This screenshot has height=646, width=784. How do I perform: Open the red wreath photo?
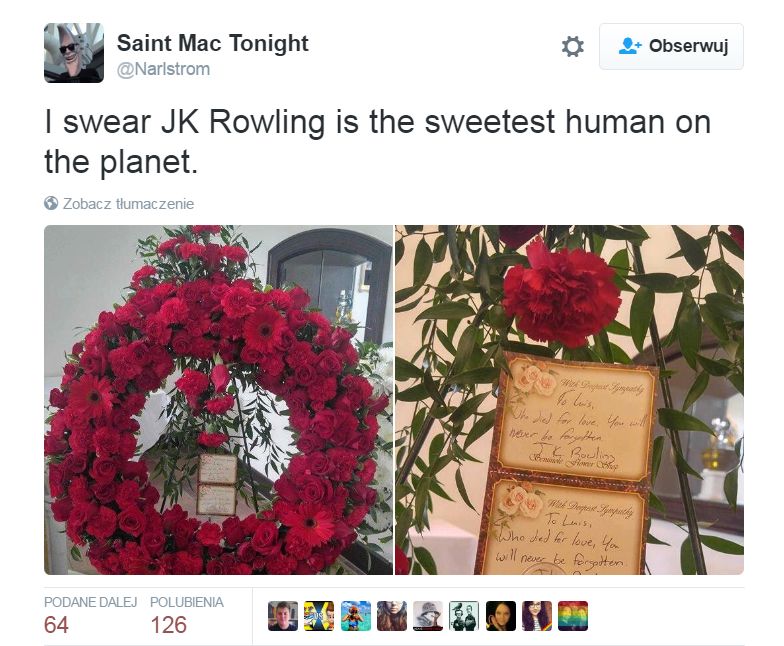coord(218,400)
